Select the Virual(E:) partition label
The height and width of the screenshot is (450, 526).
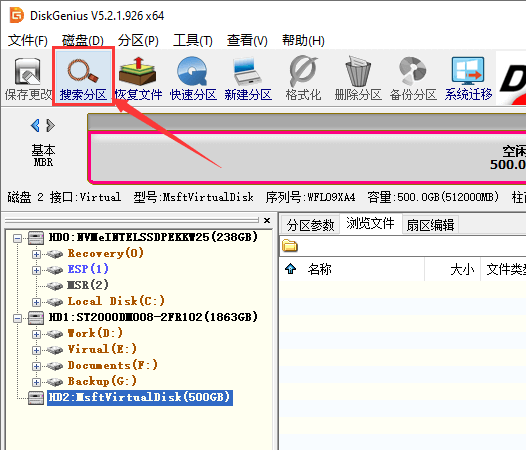pos(102,349)
